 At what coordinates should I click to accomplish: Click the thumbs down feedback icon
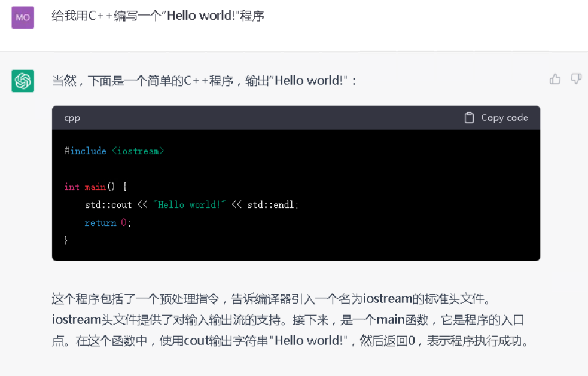point(576,79)
